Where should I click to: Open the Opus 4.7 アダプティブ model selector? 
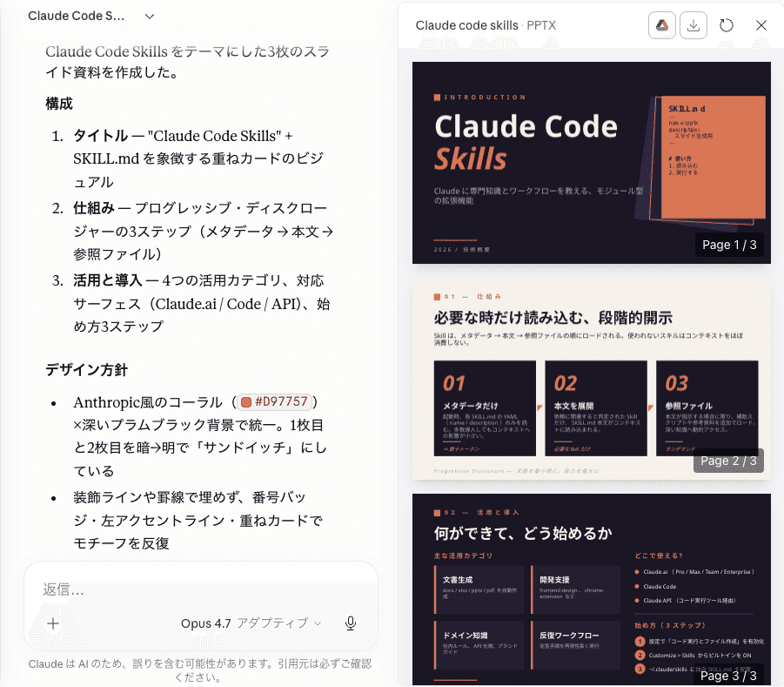(x=251, y=623)
